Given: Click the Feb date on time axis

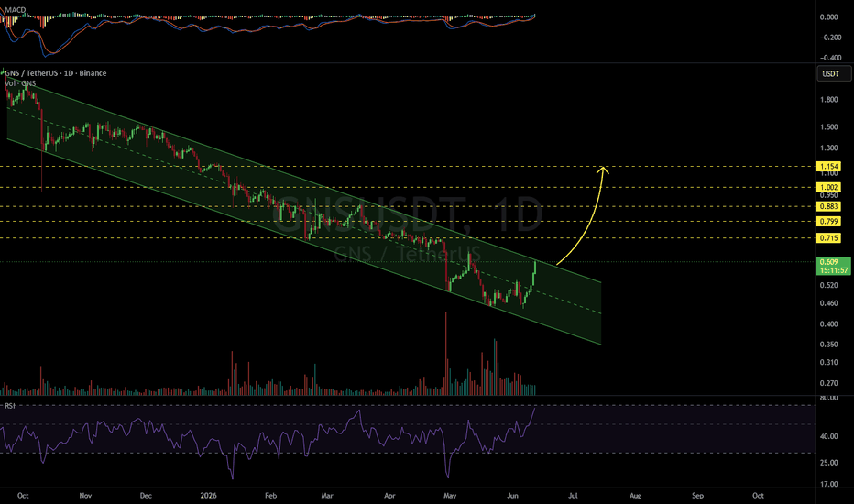Looking at the screenshot, I should pos(270,495).
